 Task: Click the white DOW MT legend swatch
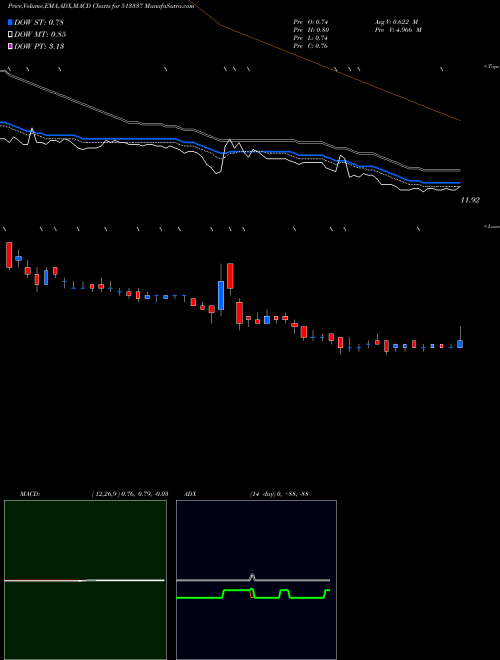11,35
